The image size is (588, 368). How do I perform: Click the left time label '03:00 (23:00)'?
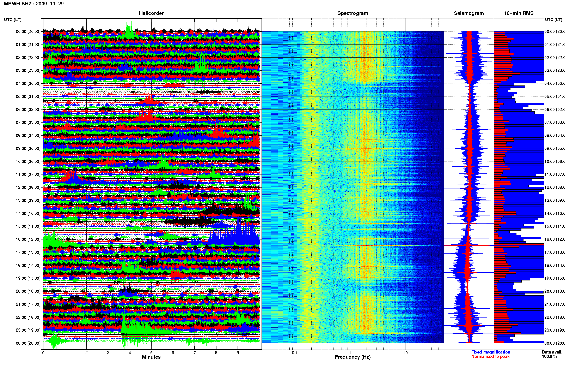(28, 70)
